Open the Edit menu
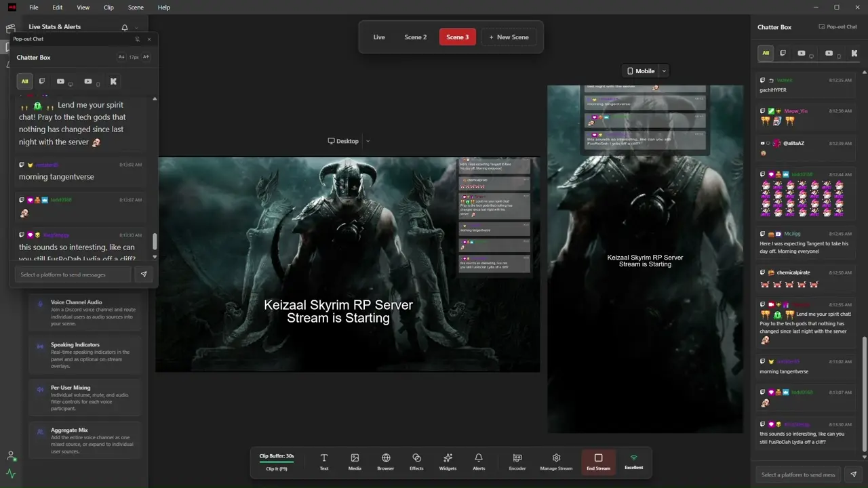868x488 pixels. pos(58,7)
